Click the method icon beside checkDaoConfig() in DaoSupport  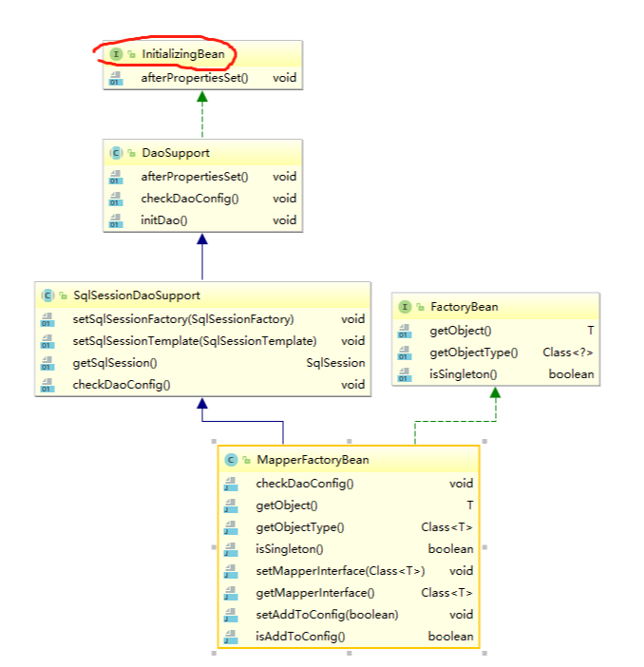pyautogui.click(x=116, y=199)
